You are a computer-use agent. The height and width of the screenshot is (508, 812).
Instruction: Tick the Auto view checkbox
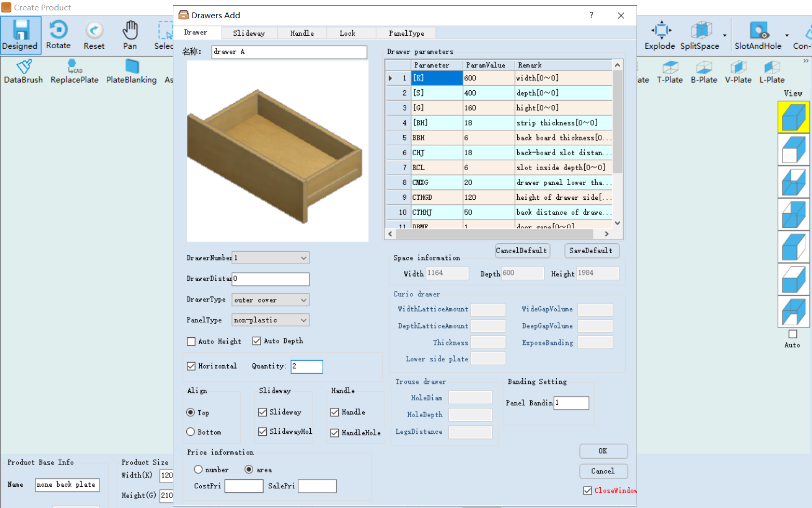(x=793, y=334)
